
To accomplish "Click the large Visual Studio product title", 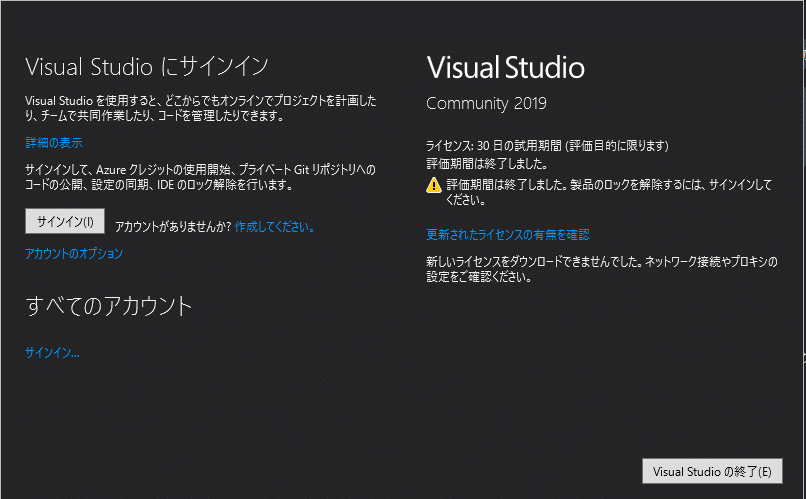I will [x=506, y=67].
